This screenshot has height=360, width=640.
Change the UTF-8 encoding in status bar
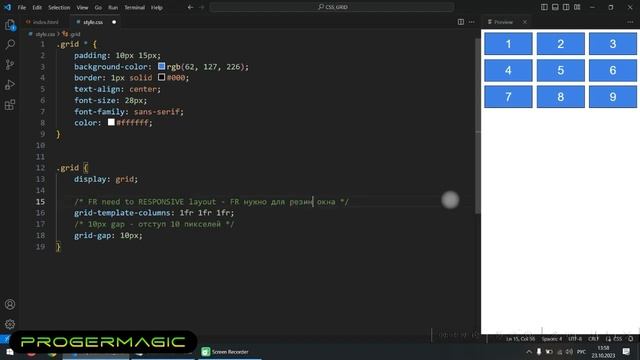[x=575, y=339]
